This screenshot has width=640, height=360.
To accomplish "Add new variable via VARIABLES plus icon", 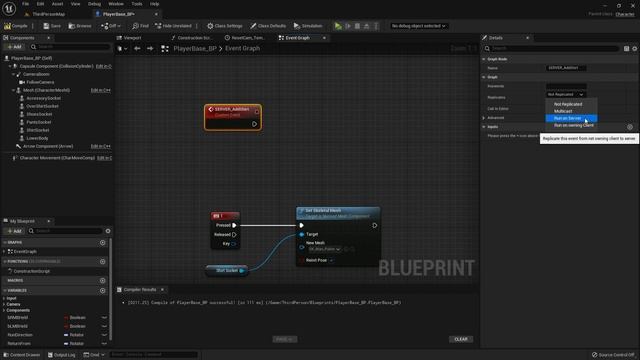I will tap(102, 291).
